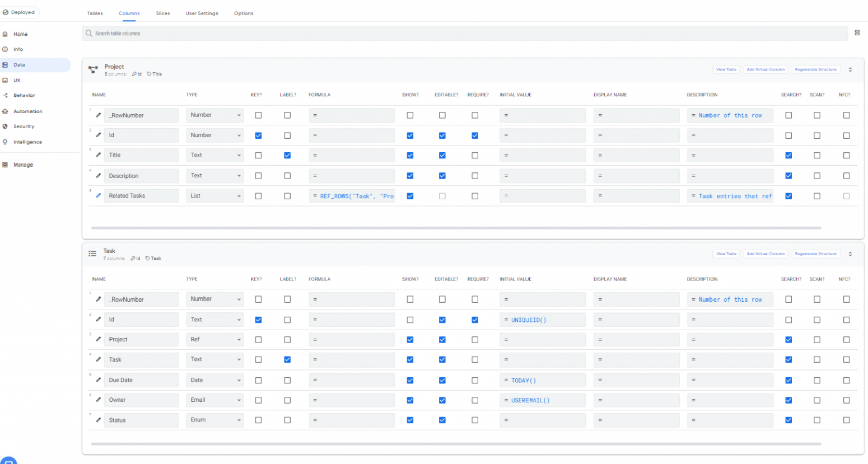Viewport: 868px width, 464px height.
Task: Toggle the column list view icon at top right
Action: [x=857, y=33]
